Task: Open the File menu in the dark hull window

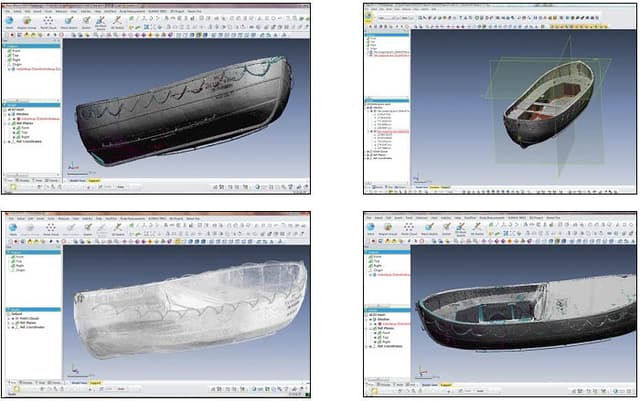Action: [x=9, y=11]
